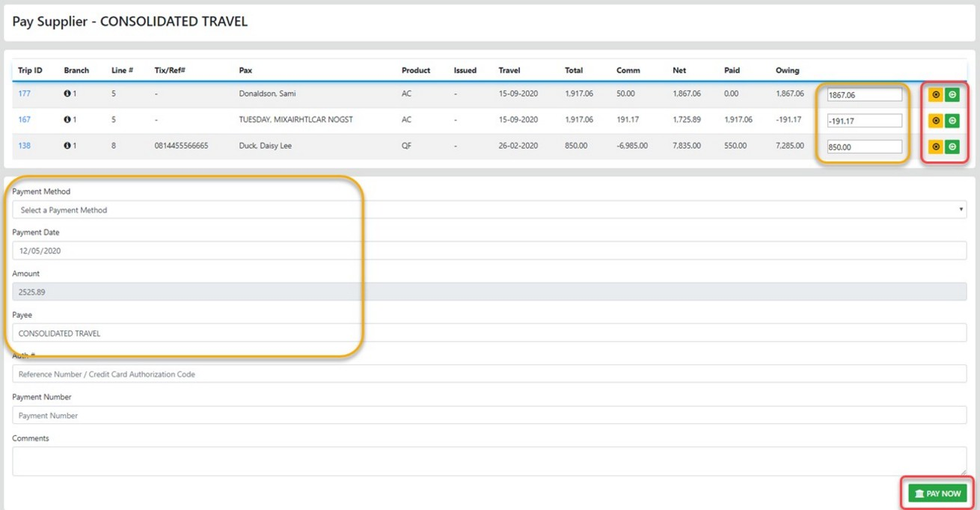Image resolution: width=980 pixels, height=510 pixels.
Task: Click the Payment Number input
Action: point(489,415)
